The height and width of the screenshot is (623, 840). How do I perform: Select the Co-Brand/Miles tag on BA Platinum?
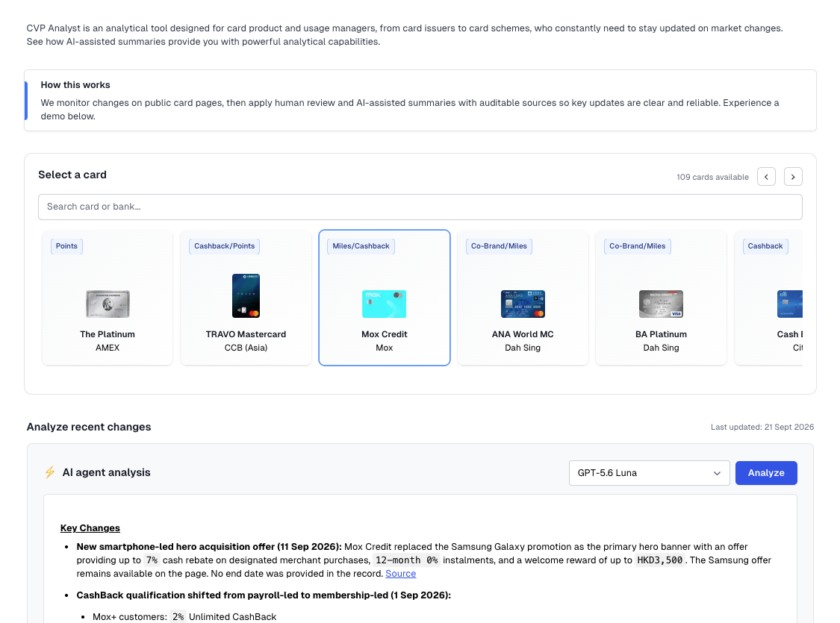(638, 246)
